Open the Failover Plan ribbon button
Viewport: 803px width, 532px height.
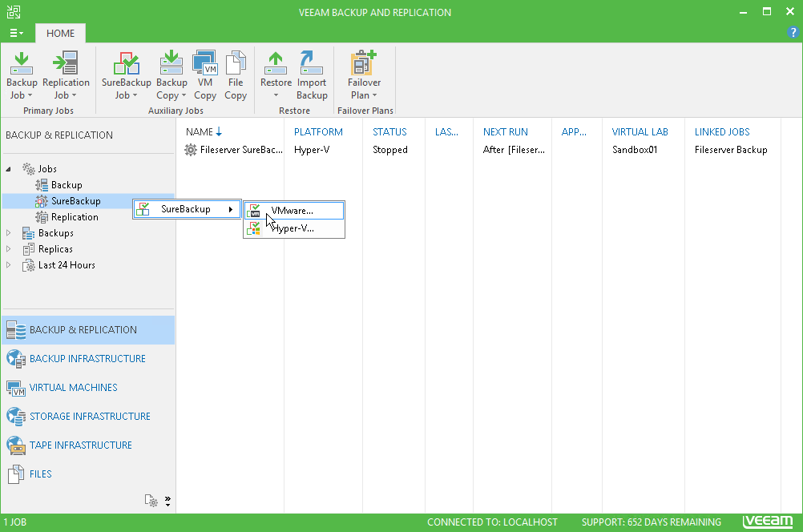[x=364, y=75]
